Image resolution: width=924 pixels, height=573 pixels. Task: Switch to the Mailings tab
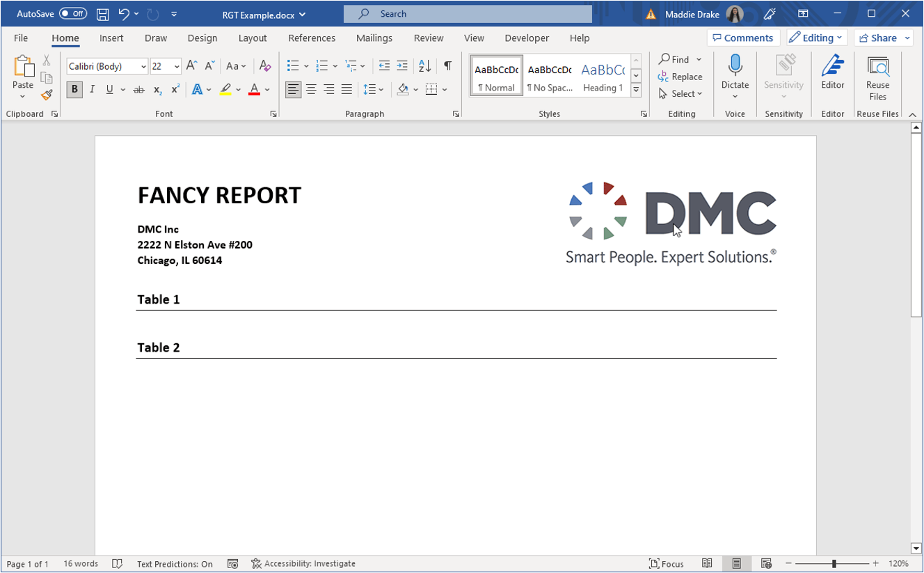[x=374, y=38]
